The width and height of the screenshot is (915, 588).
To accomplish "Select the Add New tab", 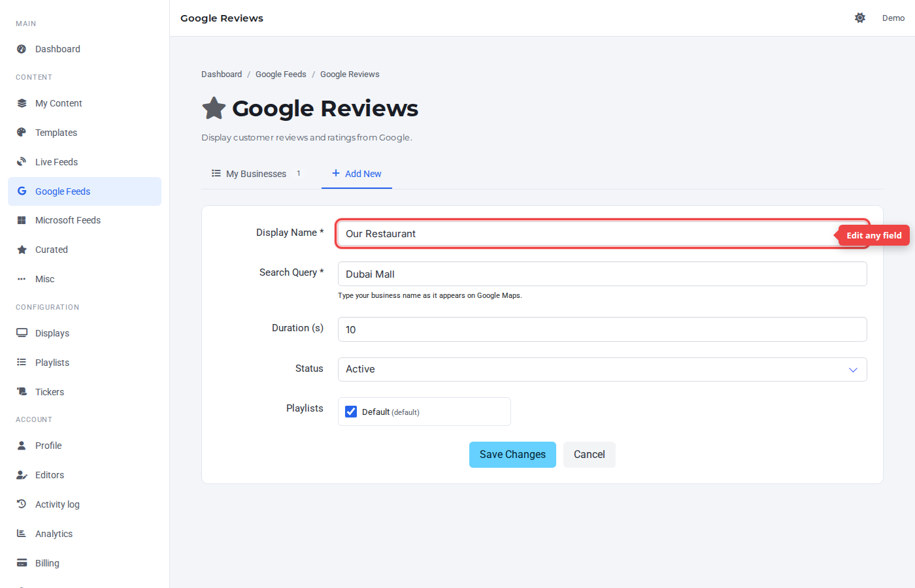I will coord(357,174).
